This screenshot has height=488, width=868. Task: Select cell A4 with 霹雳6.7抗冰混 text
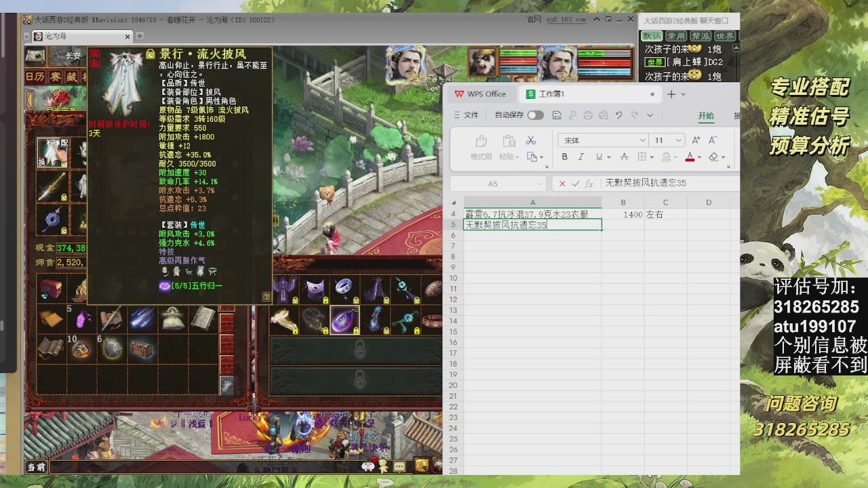532,214
